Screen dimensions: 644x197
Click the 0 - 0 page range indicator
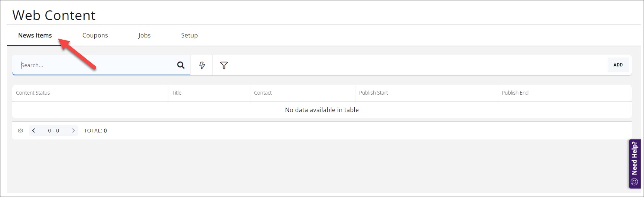click(x=53, y=131)
